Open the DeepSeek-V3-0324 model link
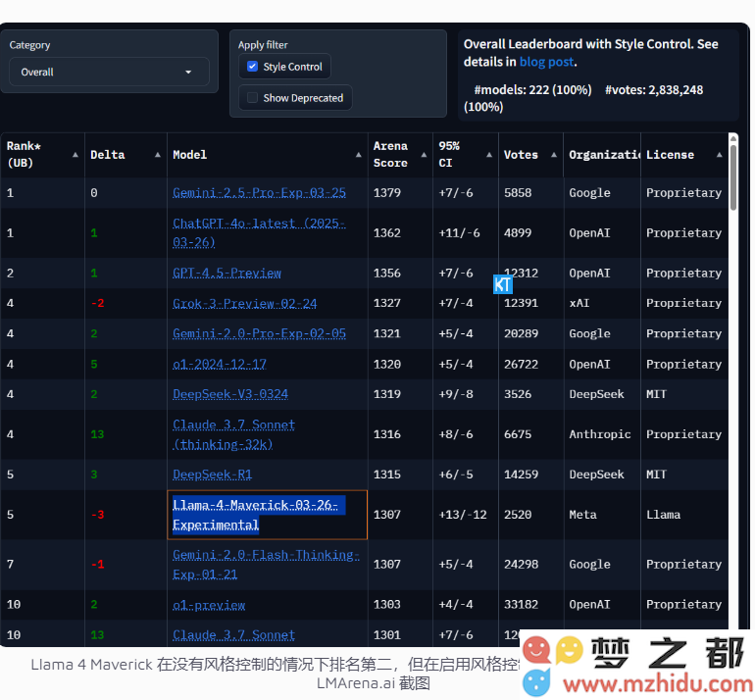Viewport: 755px width, 700px height. 230,394
